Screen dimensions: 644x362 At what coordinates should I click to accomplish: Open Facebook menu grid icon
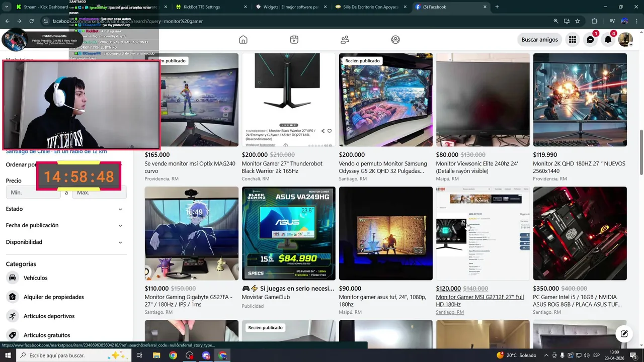[573, 40]
